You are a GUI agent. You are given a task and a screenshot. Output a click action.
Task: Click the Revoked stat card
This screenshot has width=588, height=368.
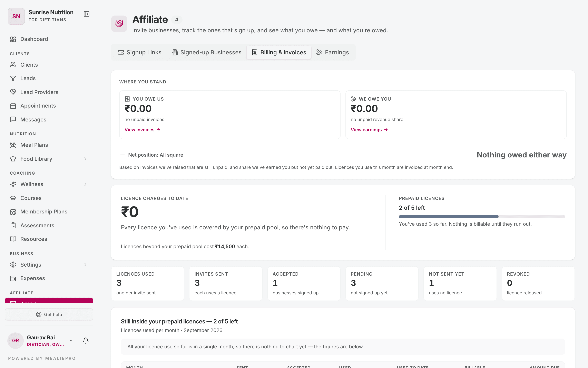coord(538,284)
